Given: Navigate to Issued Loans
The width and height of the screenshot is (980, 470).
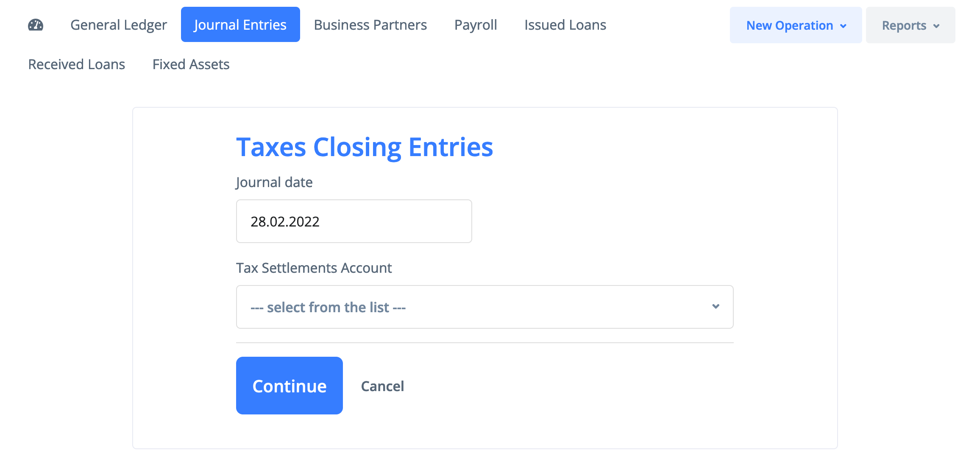Looking at the screenshot, I should (565, 25).
